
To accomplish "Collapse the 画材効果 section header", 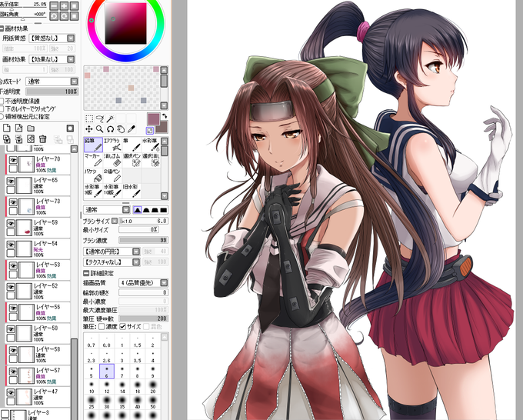I will [2, 28].
